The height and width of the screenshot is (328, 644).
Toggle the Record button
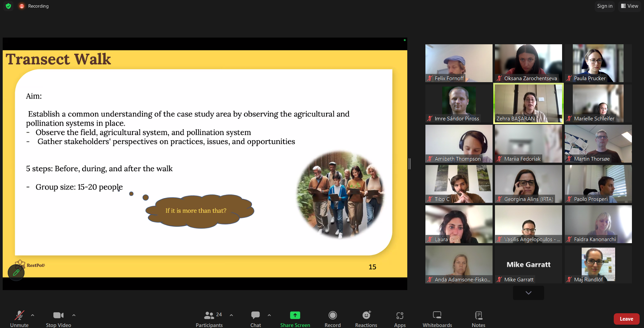[x=332, y=319]
